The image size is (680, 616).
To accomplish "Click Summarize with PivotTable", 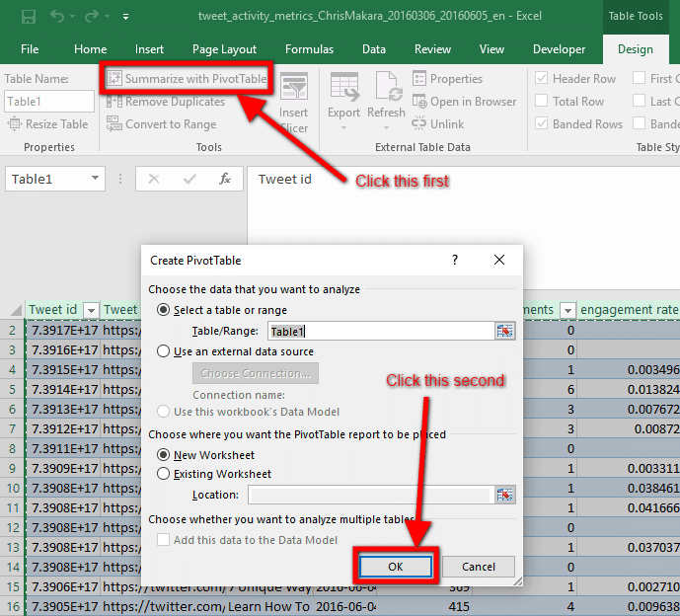I will (187, 79).
